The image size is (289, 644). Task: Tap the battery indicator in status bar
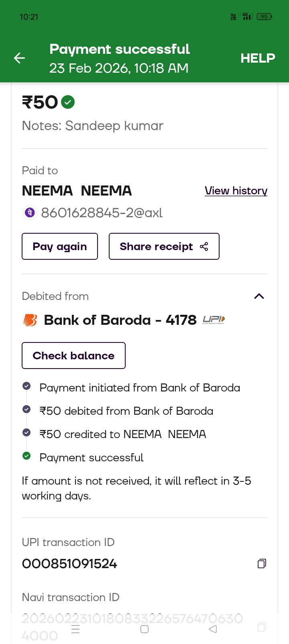point(264,16)
